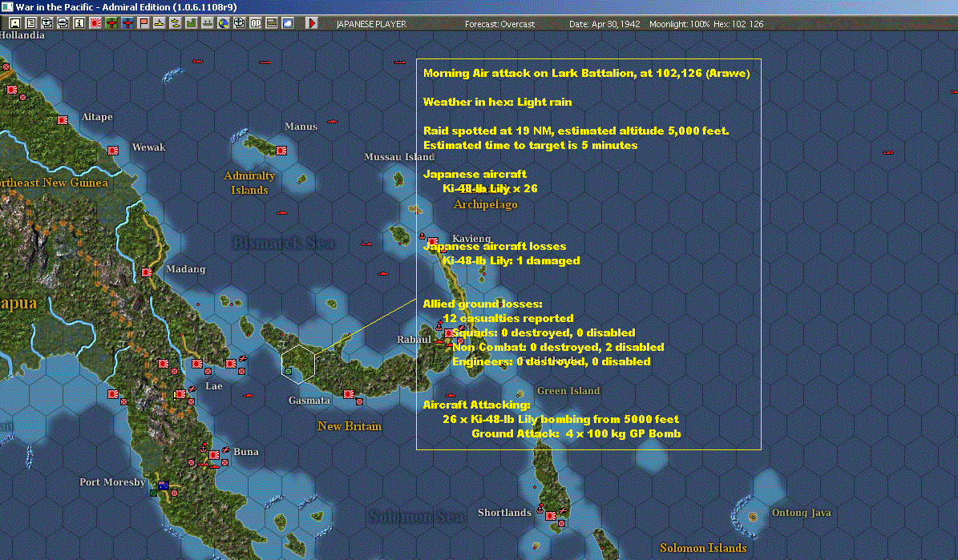This screenshot has width=958, height=560.
Task: Click the first stacked-monitor icon in the toolbar
Action: point(47,23)
